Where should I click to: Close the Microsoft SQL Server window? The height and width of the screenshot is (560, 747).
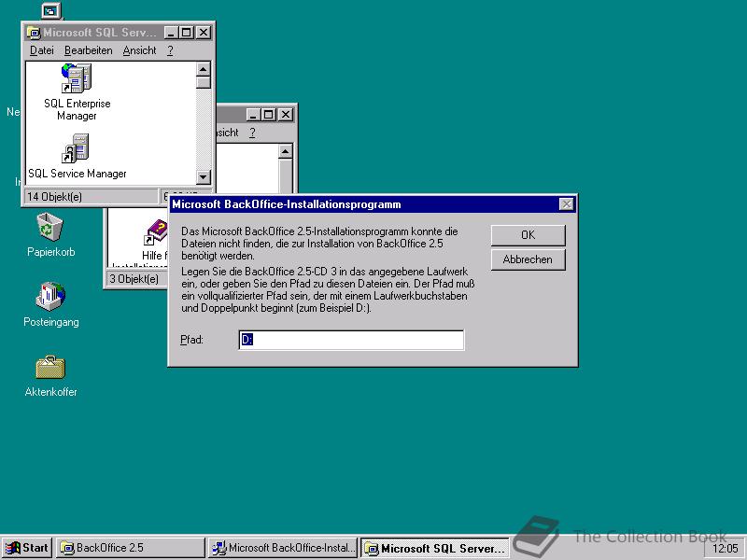pos(204,33)
